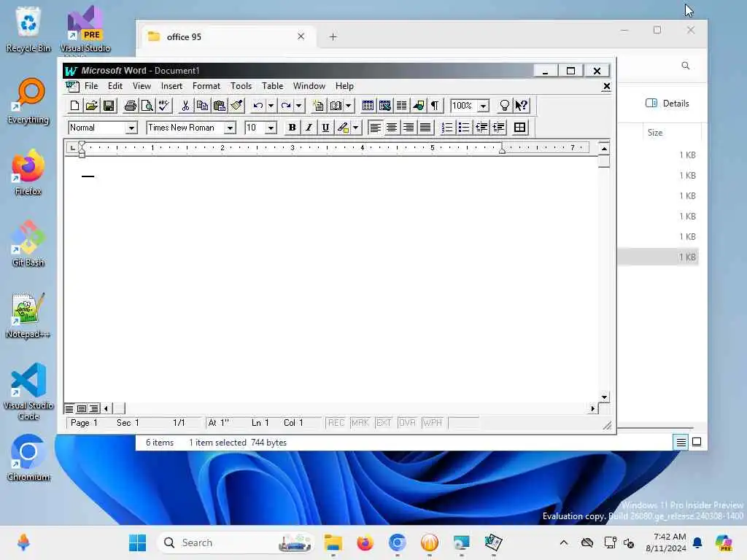This screenshot has height=560, width=747.
Task: Open Firefox from the taskbar
Action: tap(365, 542)
